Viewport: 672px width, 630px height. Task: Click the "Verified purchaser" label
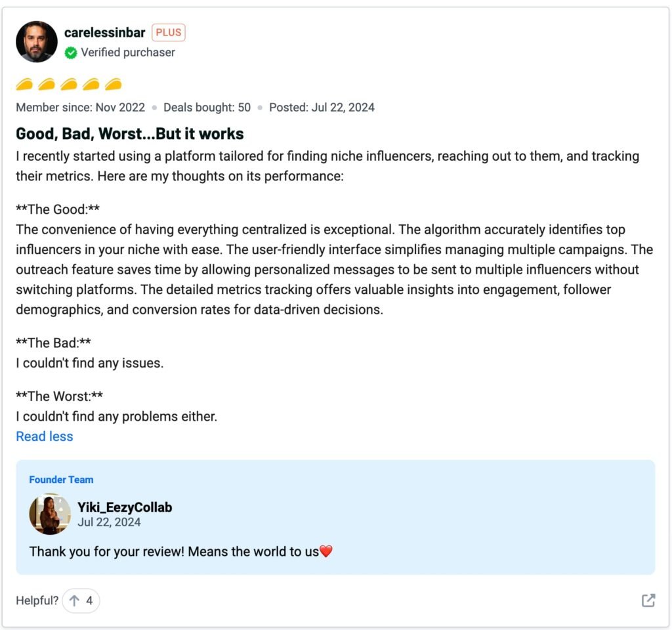(128, 52)
